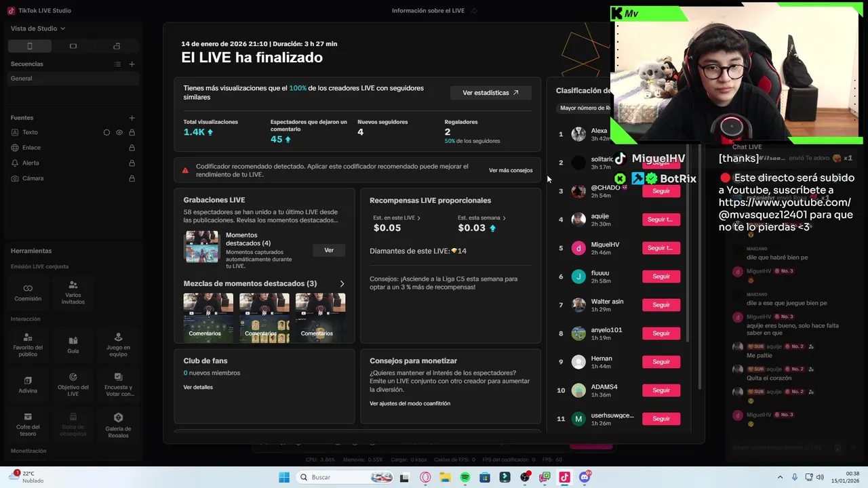Click Ver detalles in Club de fans
The image size is (868, 488).
(198, 388)
